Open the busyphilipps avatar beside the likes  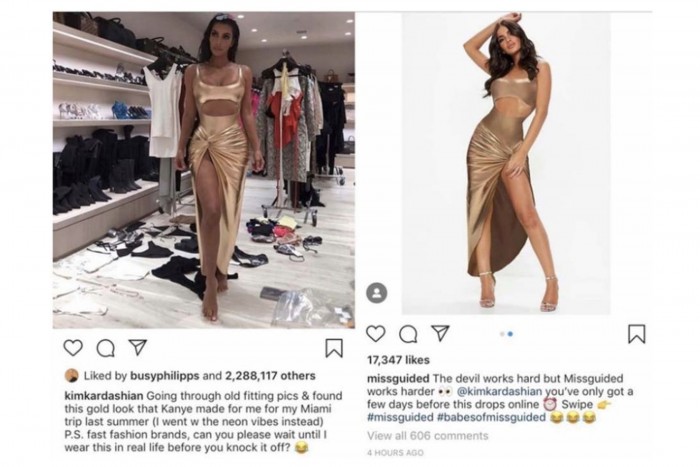pyautogui.click(x=72, y=376)
